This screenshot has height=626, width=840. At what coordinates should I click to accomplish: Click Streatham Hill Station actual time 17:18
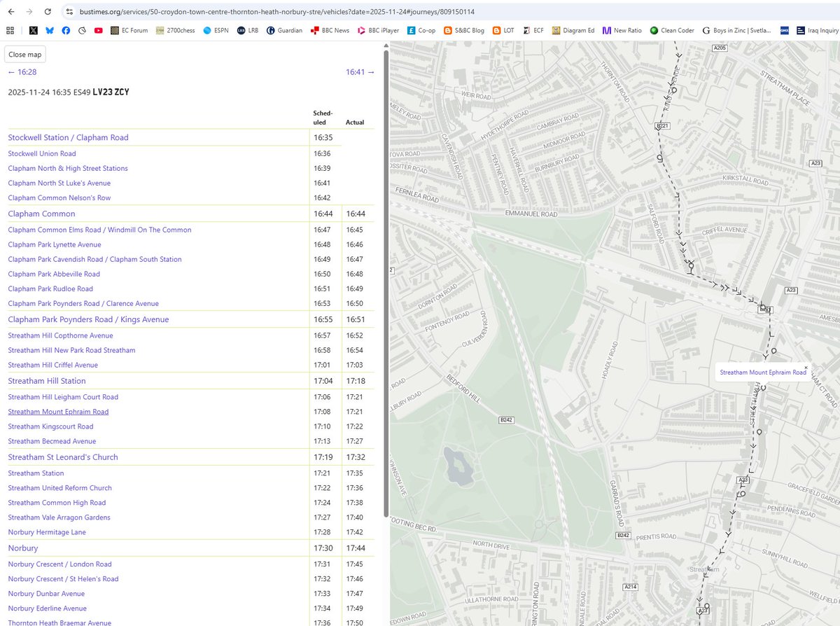pos(355,381)
